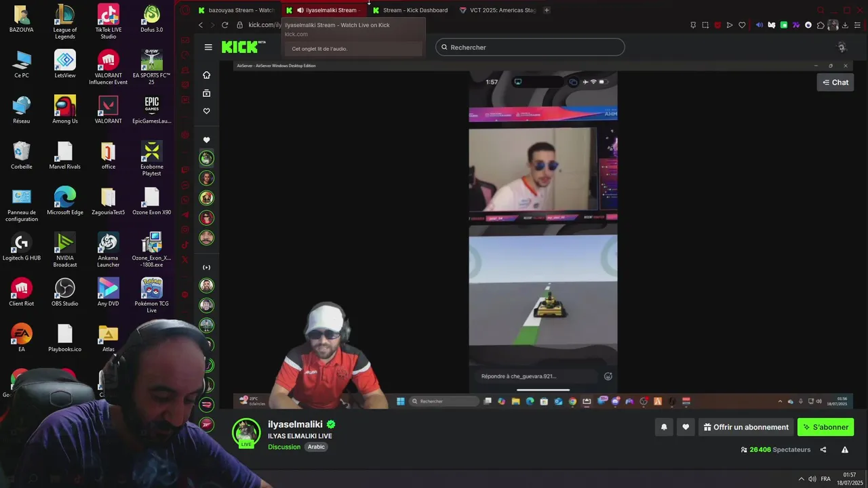
Task: Select Marvel Rivals desktop file
Action: pos(65,155)
